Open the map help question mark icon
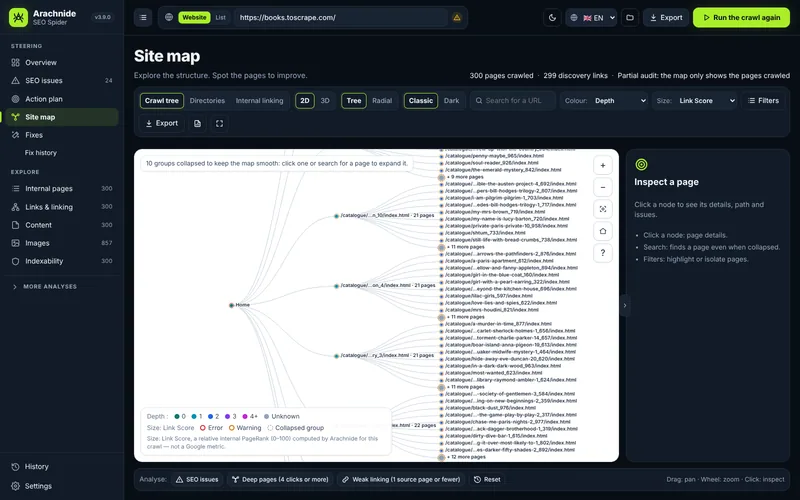800x500 pixels. click(603, 253)
